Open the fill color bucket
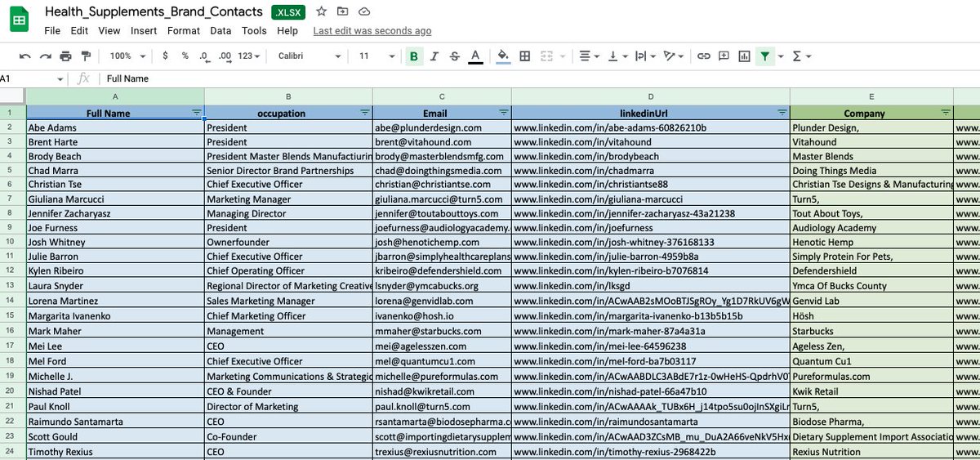Screen dimensions: 980x460 (503, 56)
